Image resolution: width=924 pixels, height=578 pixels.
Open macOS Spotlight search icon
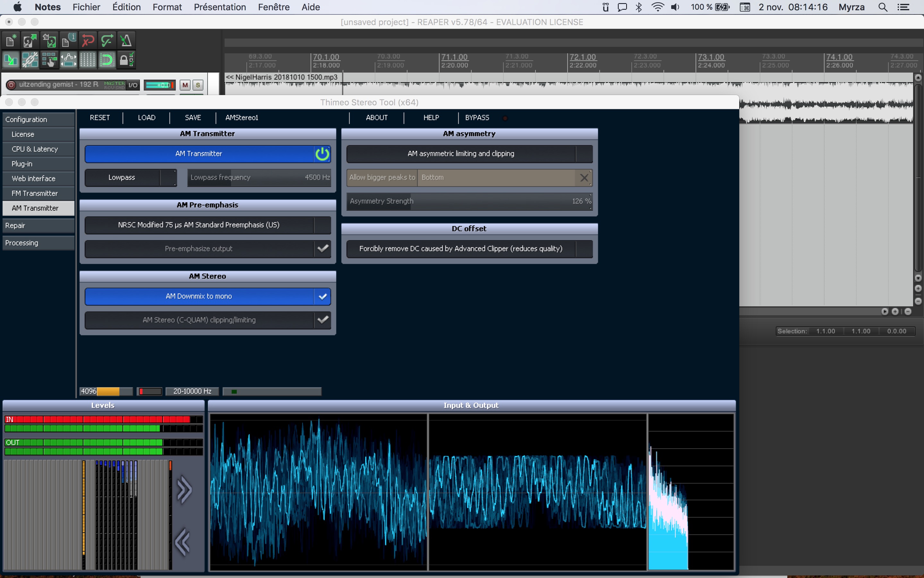(882, 7)
